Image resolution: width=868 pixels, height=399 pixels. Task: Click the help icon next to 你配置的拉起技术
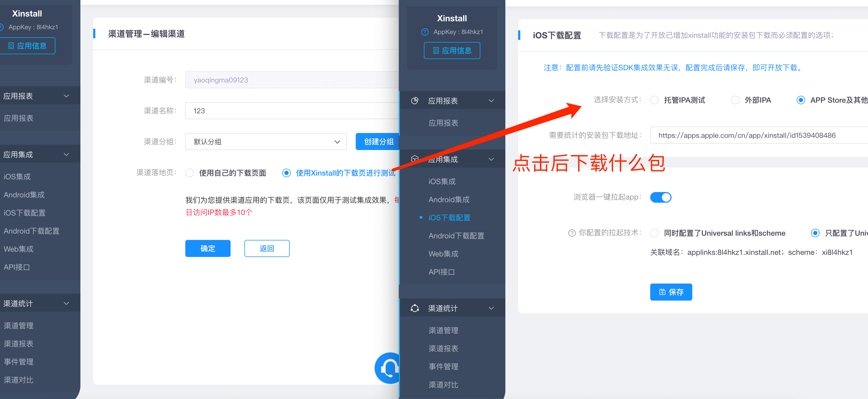(571, 233)
